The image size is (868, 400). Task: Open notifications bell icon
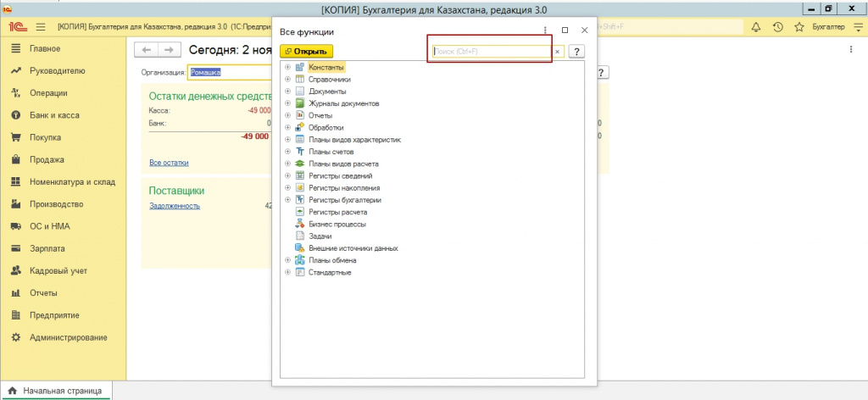(756, 26)
